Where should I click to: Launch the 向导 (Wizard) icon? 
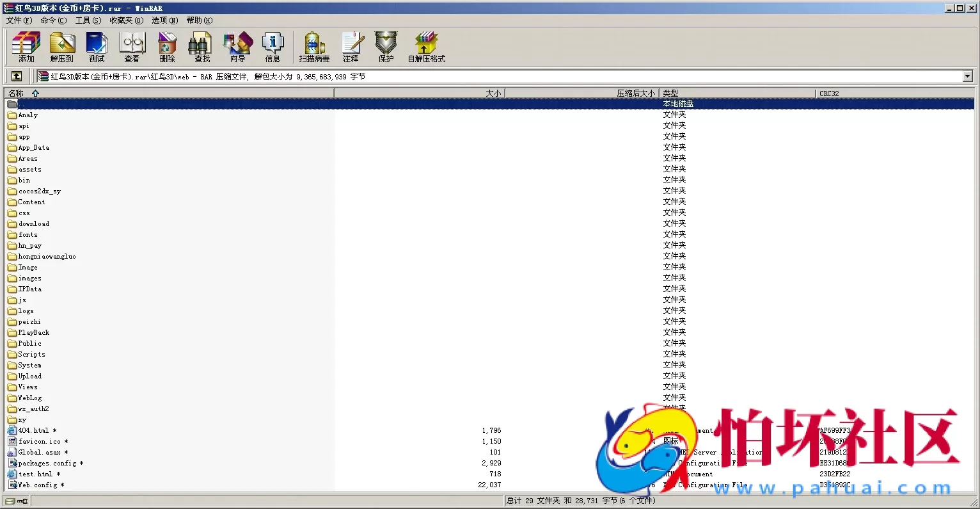click(237, 47)
